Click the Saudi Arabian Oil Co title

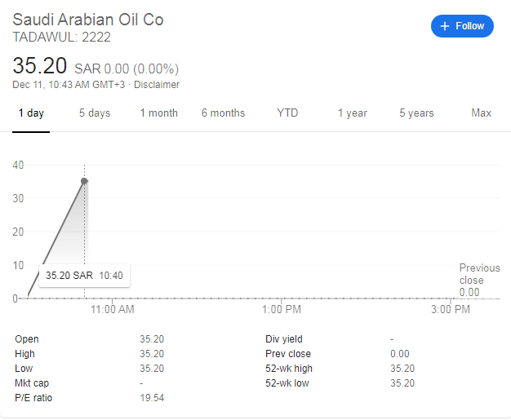click(88, 19)
